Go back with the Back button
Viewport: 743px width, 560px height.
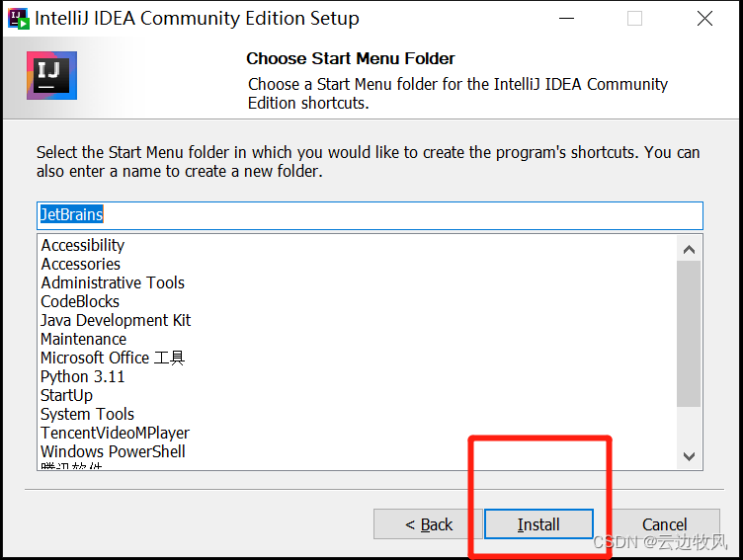(428, 524)
